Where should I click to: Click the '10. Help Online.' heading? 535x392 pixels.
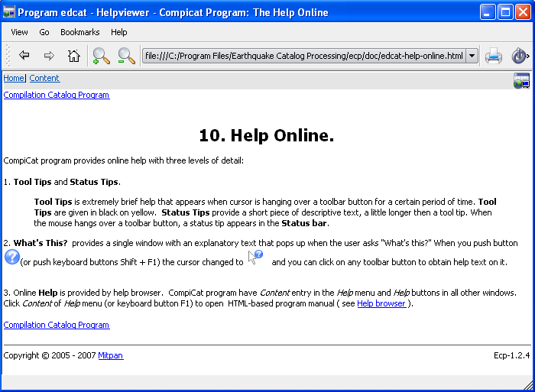(267, 135)
